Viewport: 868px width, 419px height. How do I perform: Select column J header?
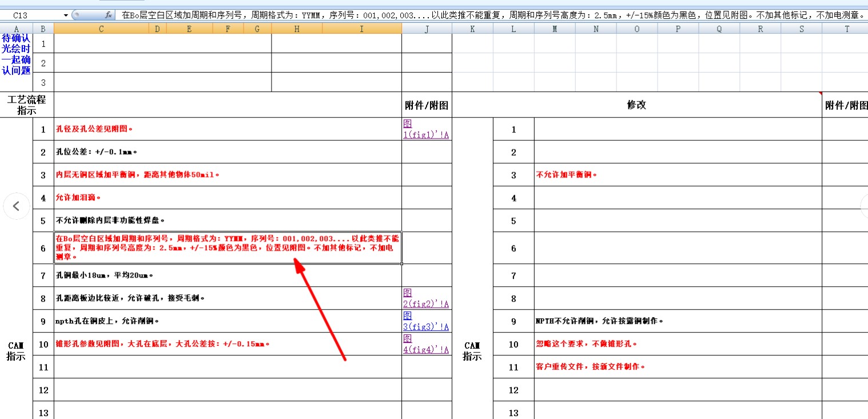427,29
